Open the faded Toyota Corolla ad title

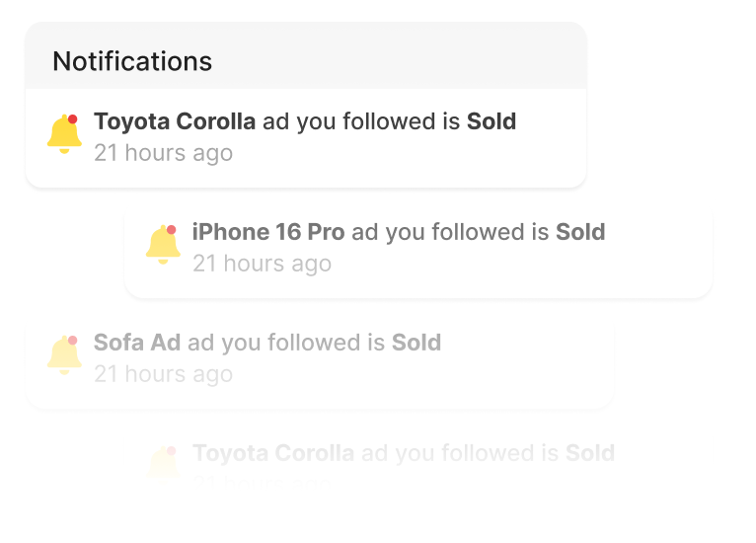click(x=273, y=453)
